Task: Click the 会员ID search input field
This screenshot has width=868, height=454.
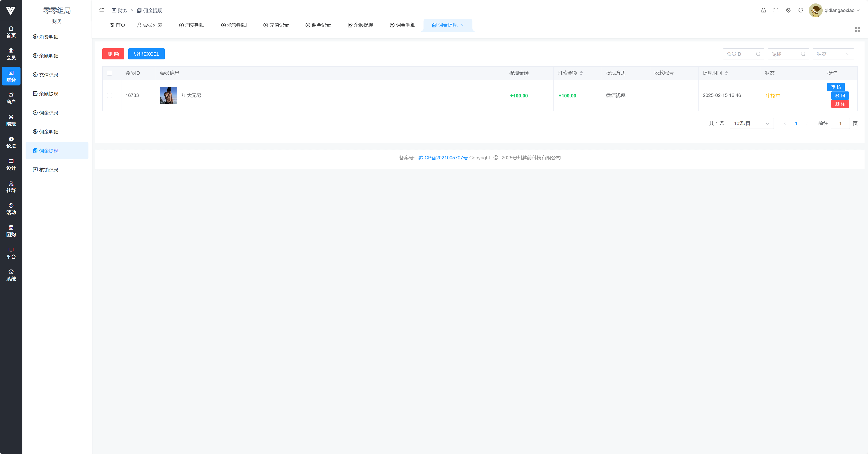Action: pyautogui.click(x=740, y=54)
